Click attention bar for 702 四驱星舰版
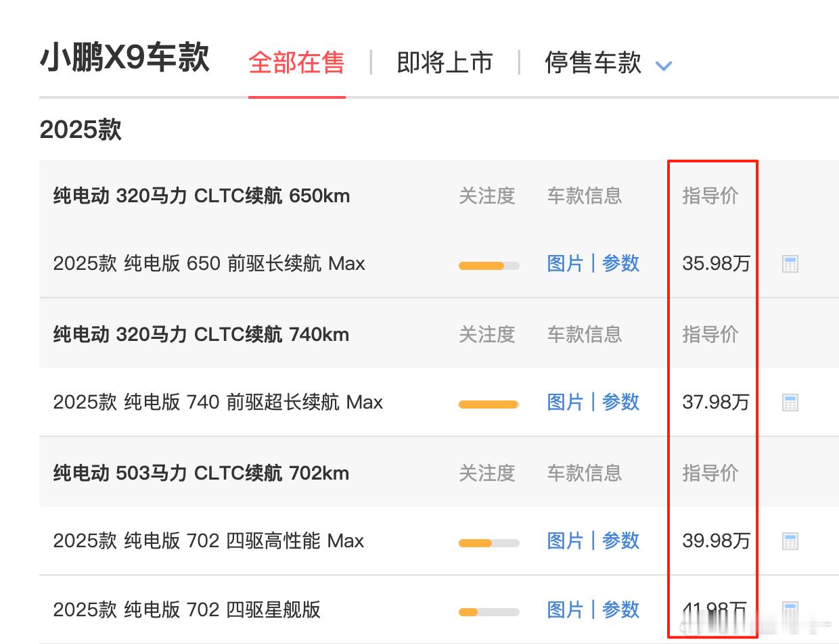 click(x=489, y=612)
